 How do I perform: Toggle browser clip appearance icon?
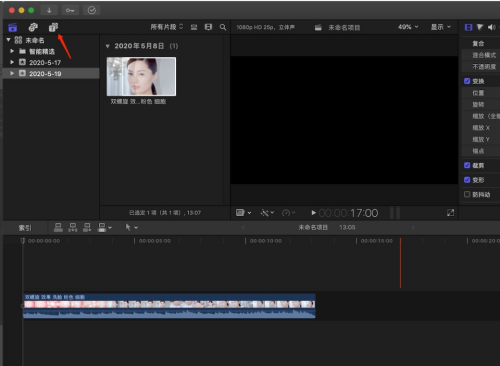tap(194, 27)
